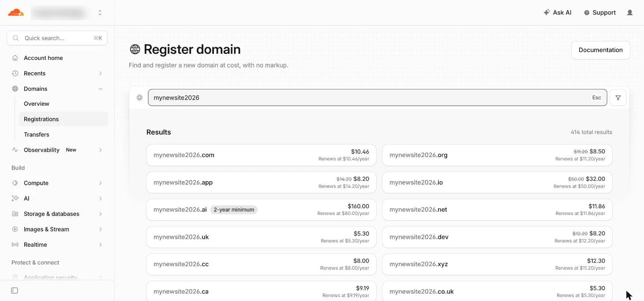This screenshot has height=301, width=644.
Task: Pick the mynewsite2026.dev domain
Action: (x=497, y=237)
